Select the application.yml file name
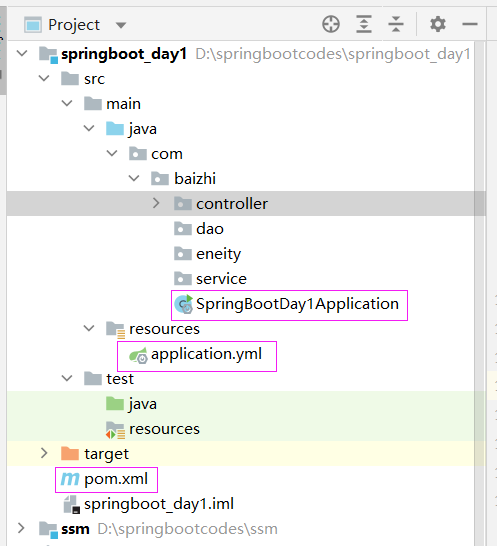The image size is (497, 546). [206, 355]
